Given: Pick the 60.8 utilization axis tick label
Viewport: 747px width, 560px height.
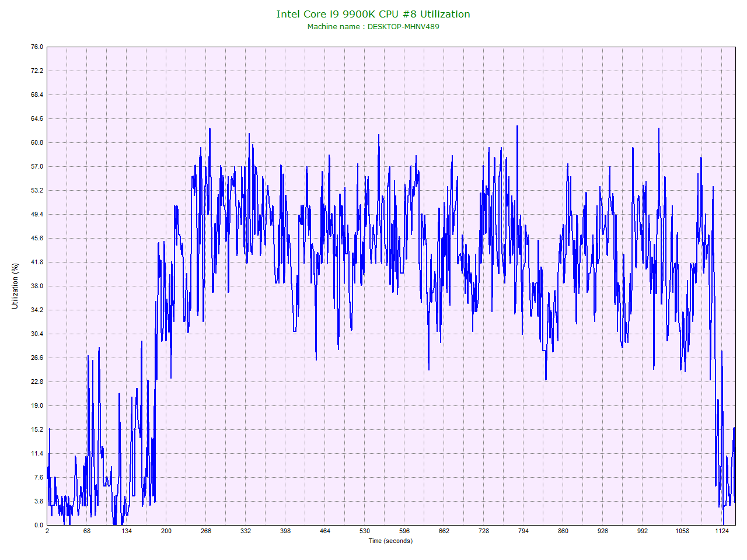Looking at the screenshot, I should pos(37,142).
